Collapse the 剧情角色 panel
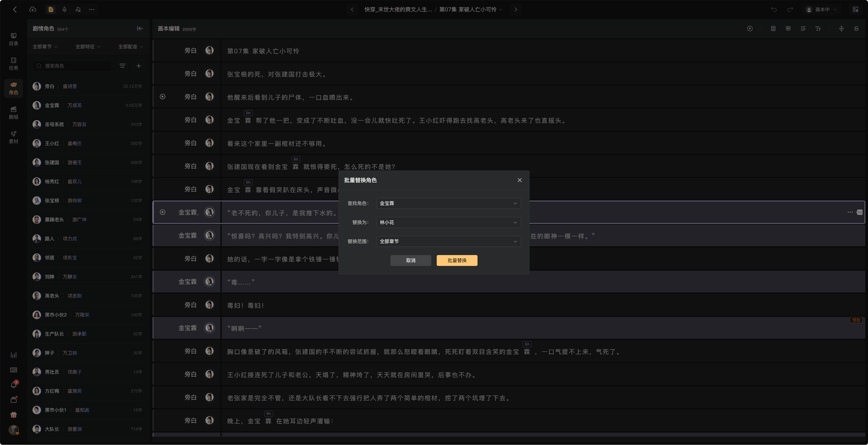This screenshot has height=445, width=868. [x=140, y=29]
